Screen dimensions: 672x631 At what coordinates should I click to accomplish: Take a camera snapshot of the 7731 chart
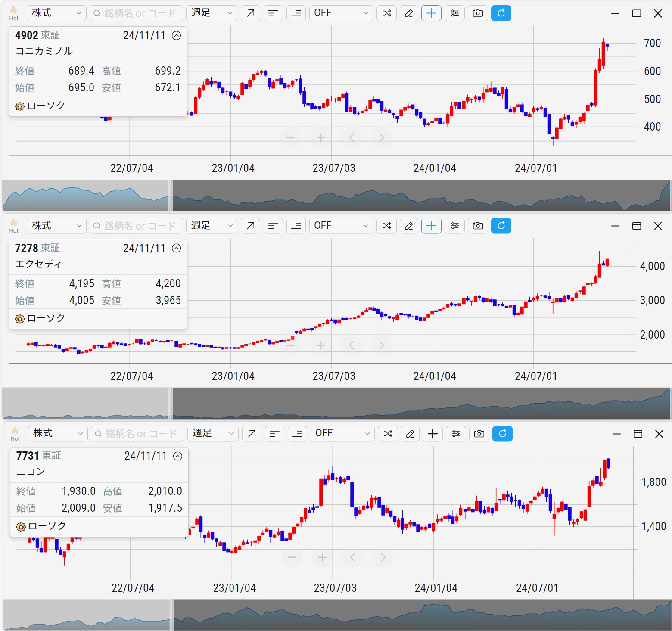tap(479, 433)
